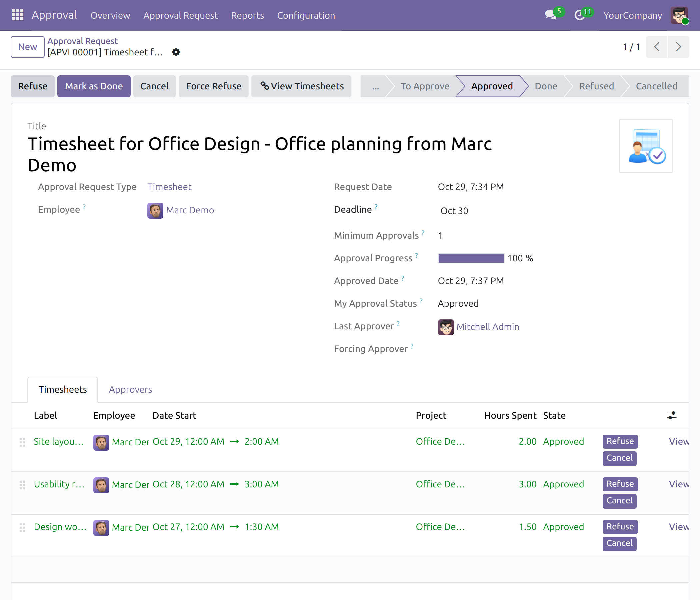
Task: Click drag handle of Usability row
Action: [x=22, y=485]
